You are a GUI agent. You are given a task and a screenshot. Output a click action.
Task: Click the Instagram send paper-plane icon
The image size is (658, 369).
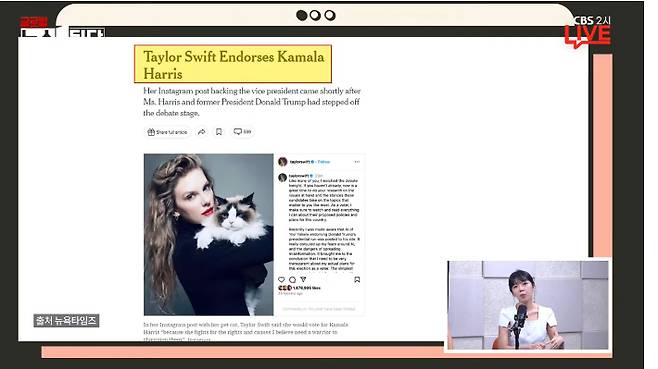[x=303, y=279]
